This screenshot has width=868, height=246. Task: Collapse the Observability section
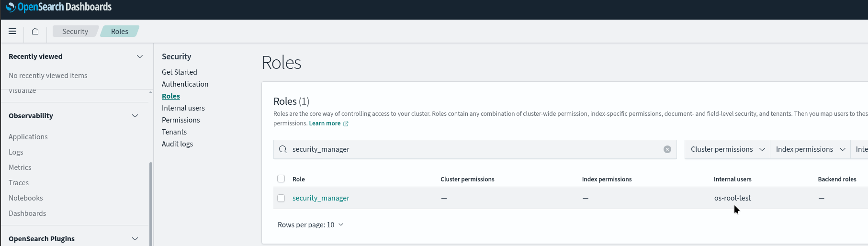[135, 116]
